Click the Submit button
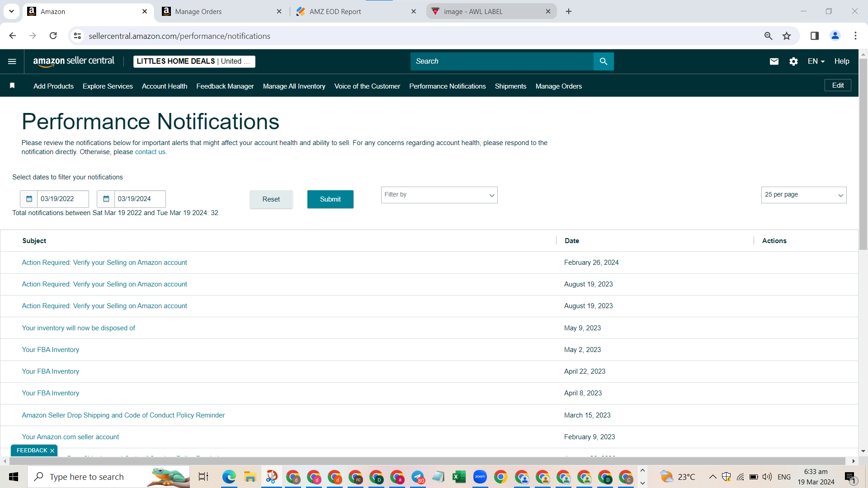Viewport: 868px width, 488px height. pyautogui.click(x=330, y=199)
